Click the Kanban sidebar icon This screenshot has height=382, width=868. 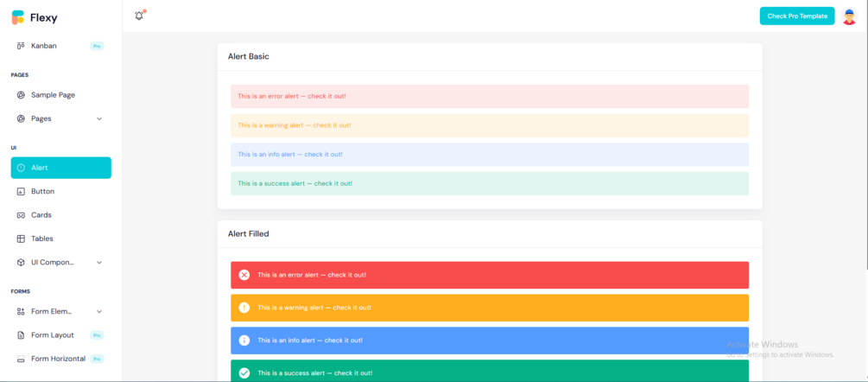(x=21, y=46)
